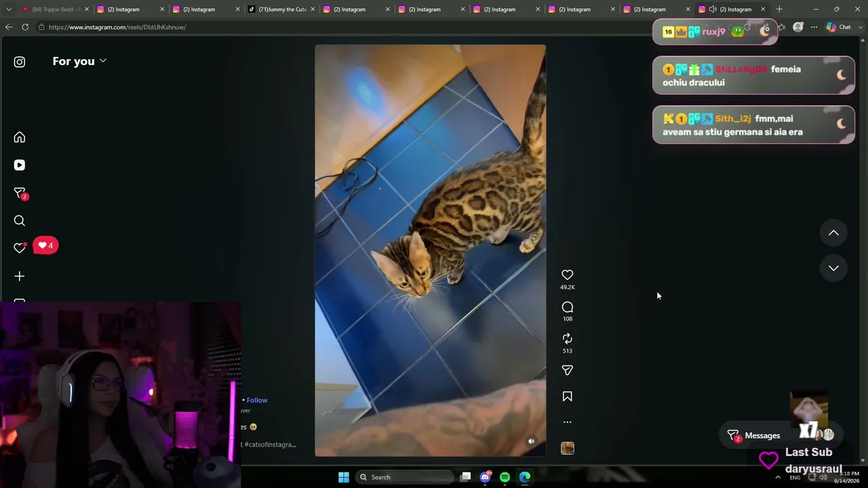Screen dimensions: 868x488
Task: Share the reel with the paper-plane icon
Action: (x=568, y=370)
